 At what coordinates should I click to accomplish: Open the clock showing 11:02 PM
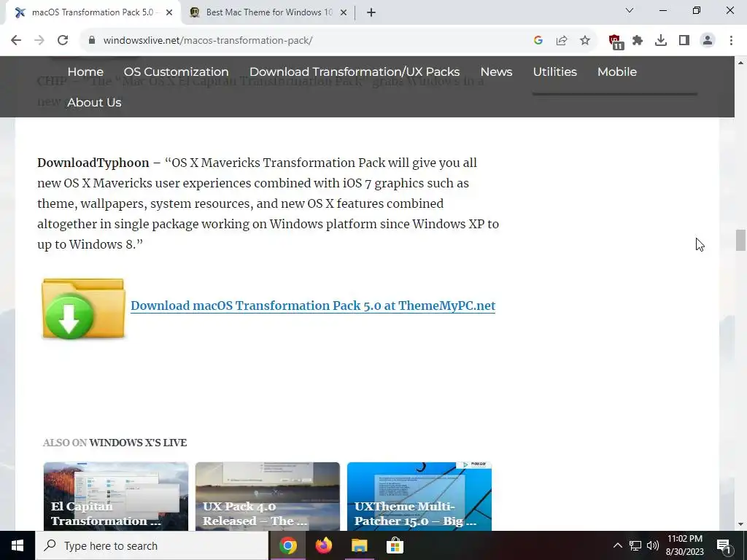[684, 545]
